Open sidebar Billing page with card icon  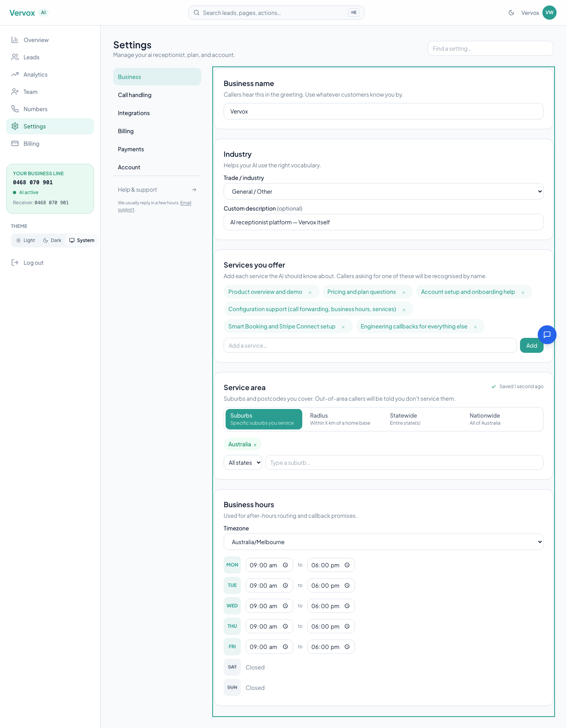click(x=50, y=144)
